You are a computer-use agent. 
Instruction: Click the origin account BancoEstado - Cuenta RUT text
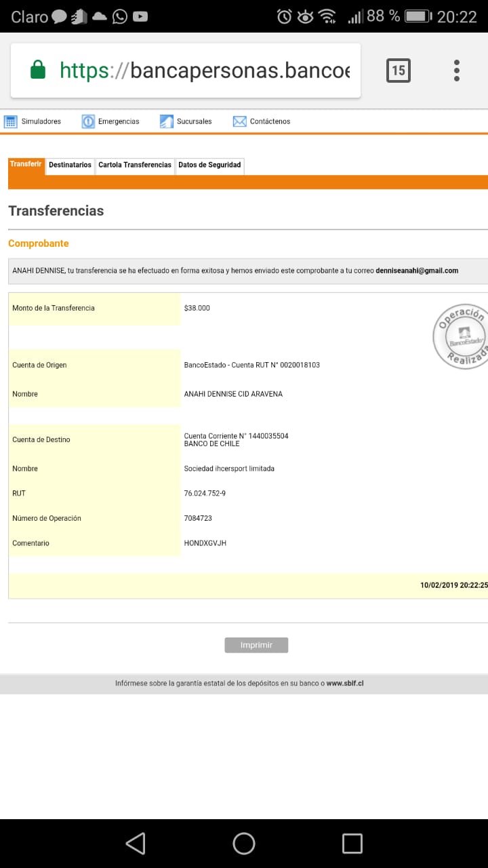tap(252, 365)
